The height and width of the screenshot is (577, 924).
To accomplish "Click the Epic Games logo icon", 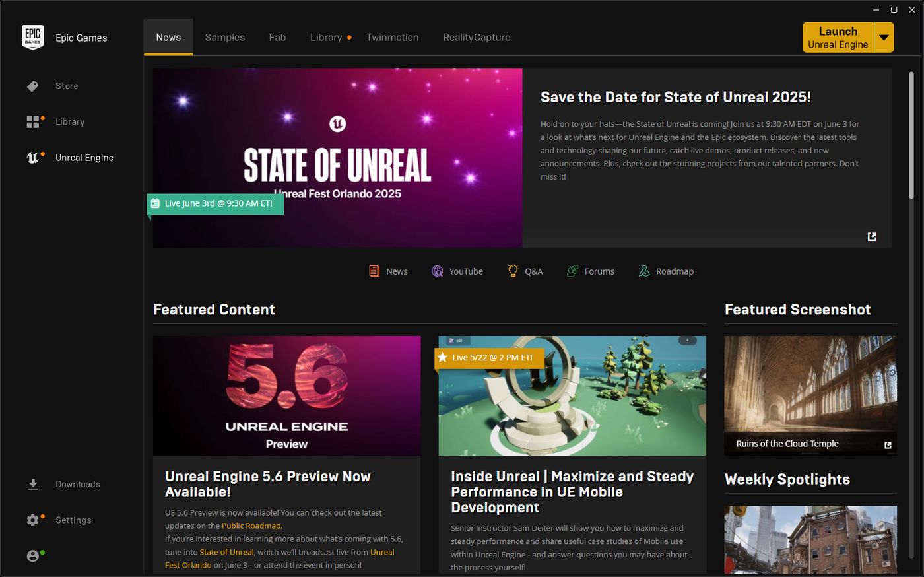I will click(32, 37).
